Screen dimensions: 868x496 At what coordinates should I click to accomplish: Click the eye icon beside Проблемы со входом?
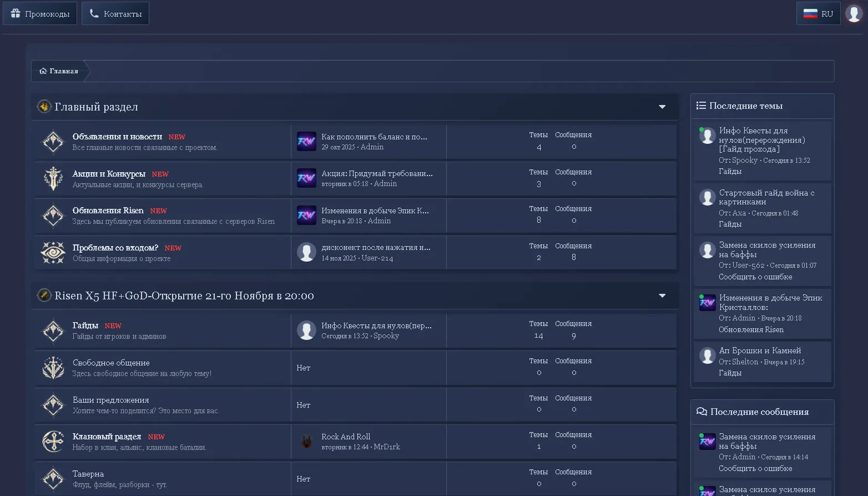pos(53,253)
